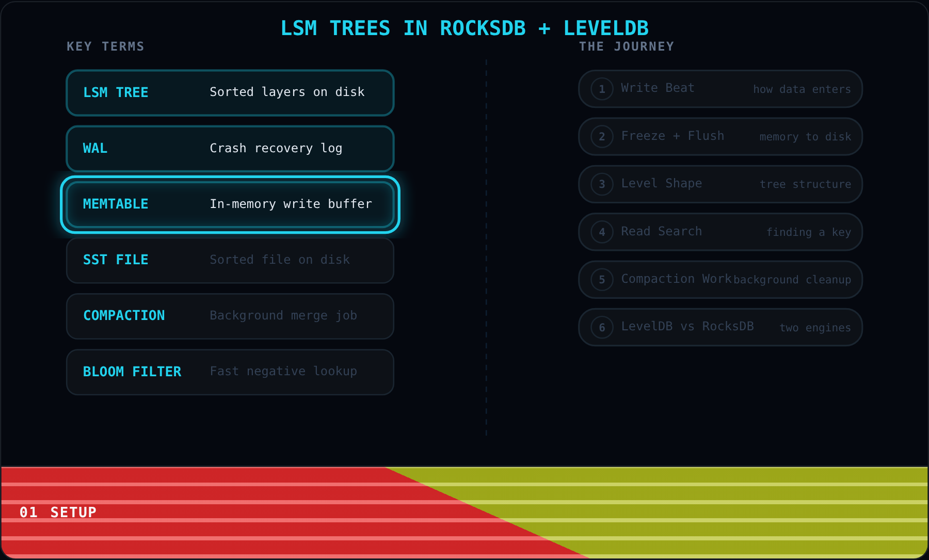Viewport: 929px width, 560px height.
Task: Open Read Search finding a key step
Action: 720,232
